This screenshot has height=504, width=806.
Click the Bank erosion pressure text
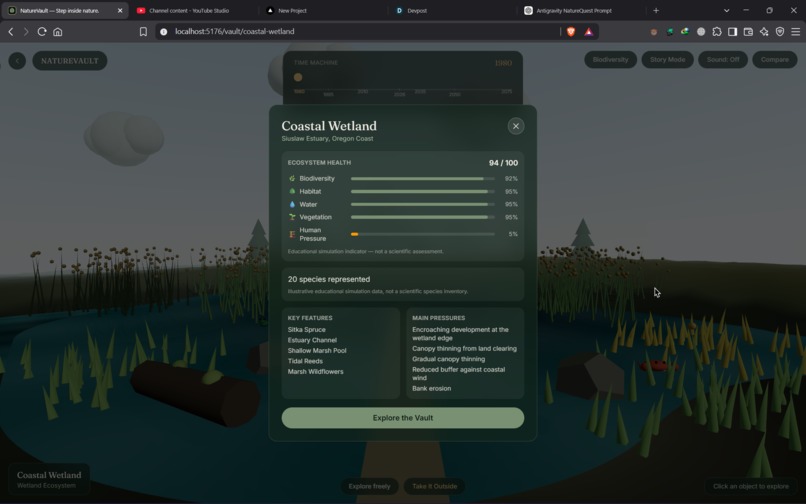(x=431, y=388)
